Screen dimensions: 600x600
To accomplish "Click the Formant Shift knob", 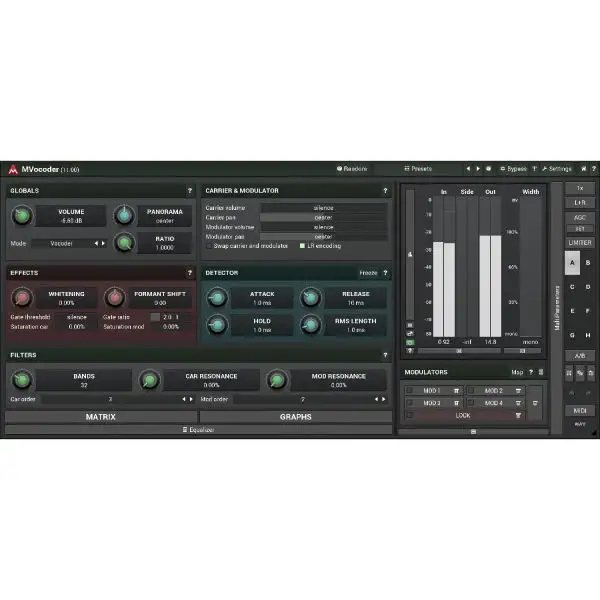I will point(114,298).
